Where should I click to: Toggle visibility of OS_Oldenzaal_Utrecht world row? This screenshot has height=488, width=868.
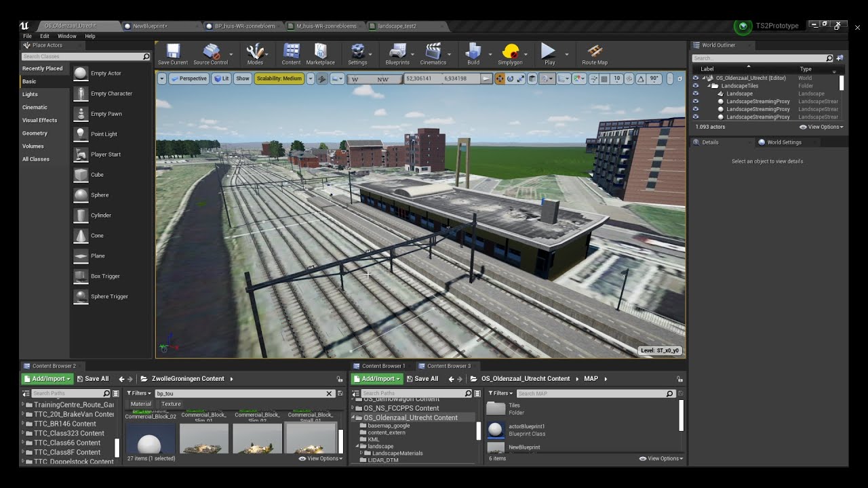pyautogui.click(x=695, y=78)
